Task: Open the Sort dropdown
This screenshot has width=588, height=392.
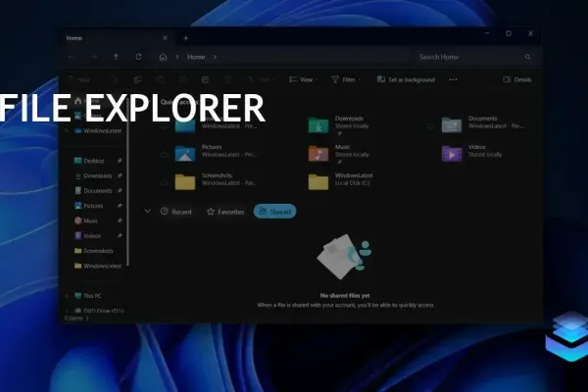Action: (261, 79)
